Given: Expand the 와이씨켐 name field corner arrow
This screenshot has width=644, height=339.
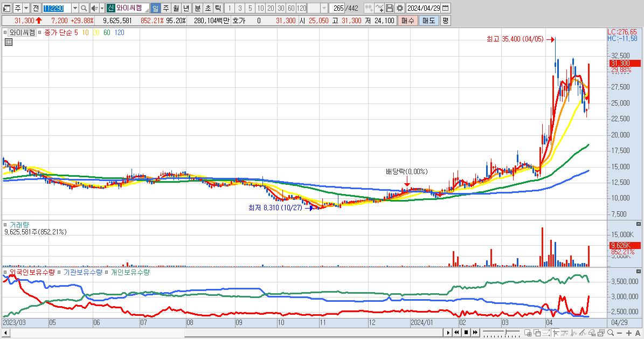Looking at the screenshot, I should [147, 10].
